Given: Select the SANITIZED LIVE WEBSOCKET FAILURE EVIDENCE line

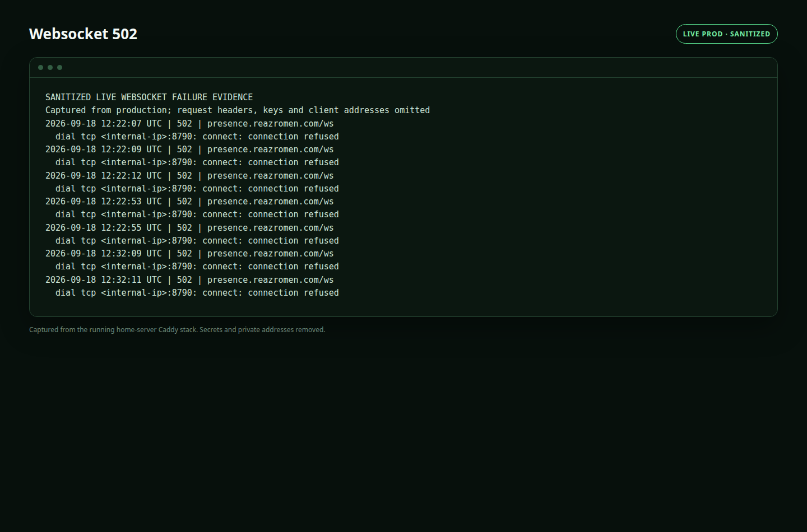Looking at the screenshot, I should click(x=149, y=97).
